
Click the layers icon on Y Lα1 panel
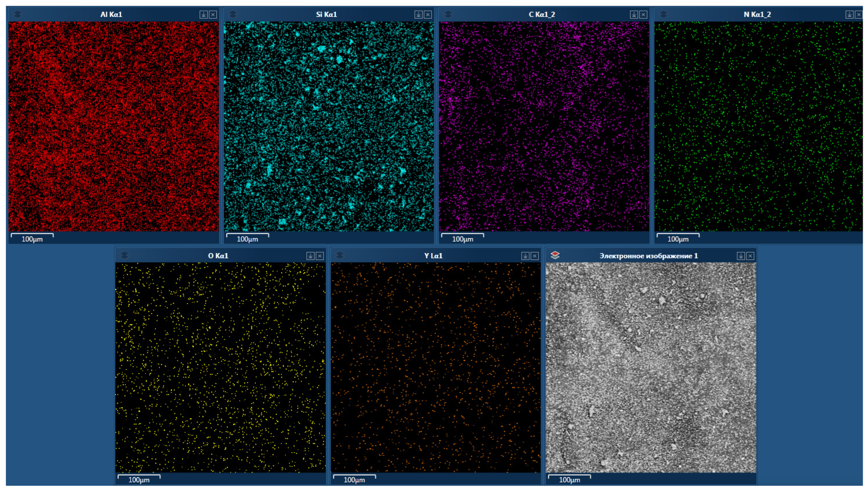click(340, 255)
